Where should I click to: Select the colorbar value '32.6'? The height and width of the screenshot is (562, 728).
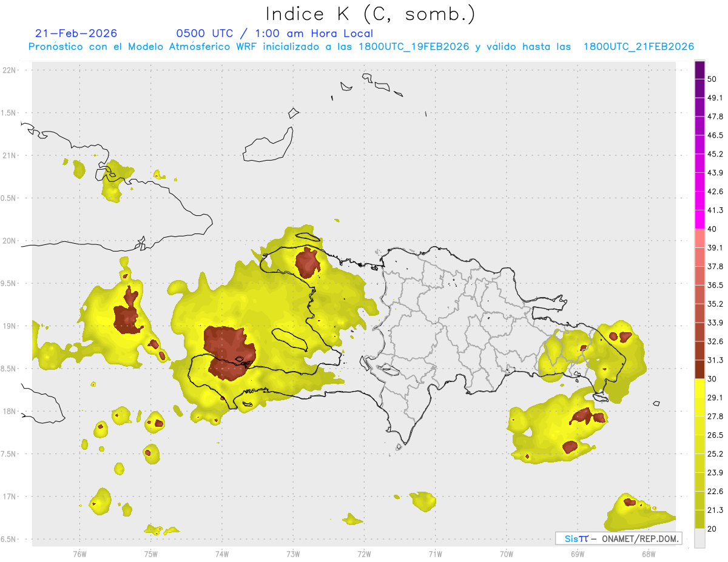(x=715, y=341)
